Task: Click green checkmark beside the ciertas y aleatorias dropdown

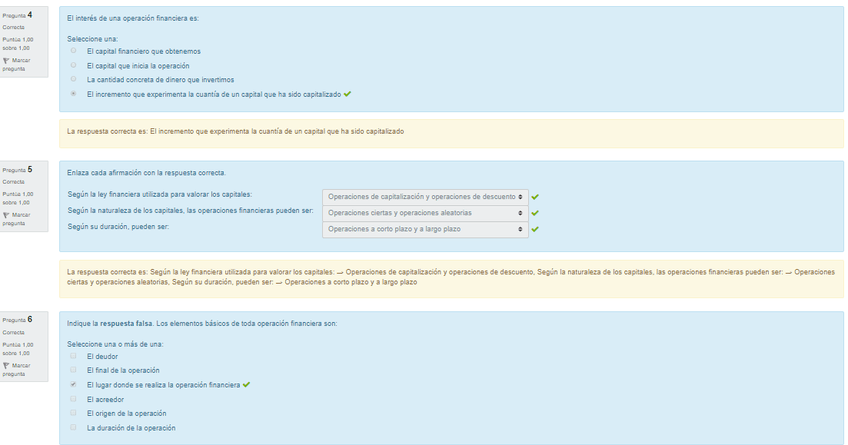Action: click(535, 213)
